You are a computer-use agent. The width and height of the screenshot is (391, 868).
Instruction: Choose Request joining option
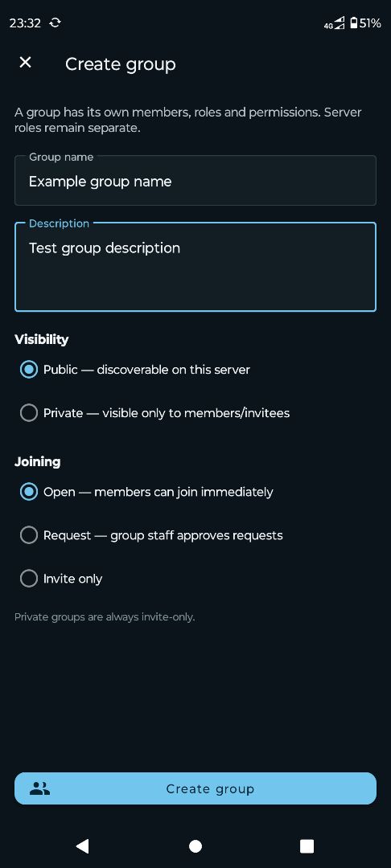(29, 535)
